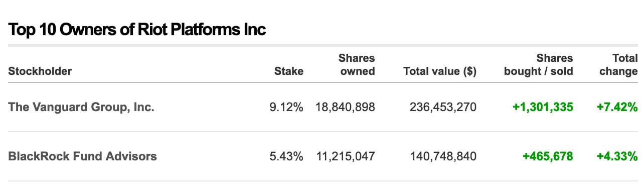Select BlackRock's 11,215,047 shares owned cell
The image size is (644, 184).
pos(345,156)
